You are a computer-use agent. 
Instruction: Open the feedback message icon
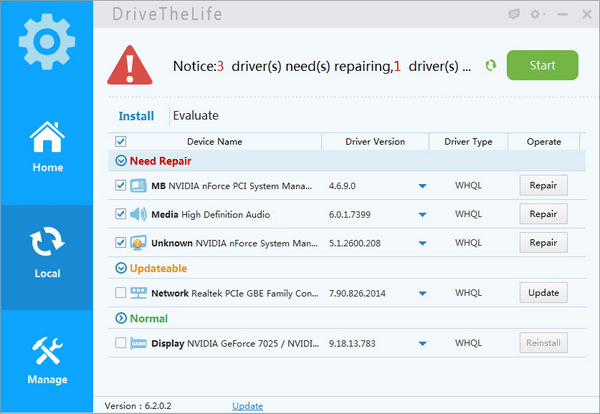pos(514,15)
